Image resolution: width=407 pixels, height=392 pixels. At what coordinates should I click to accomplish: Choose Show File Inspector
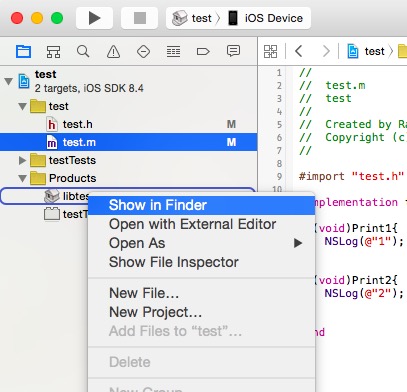click(201, 262)
